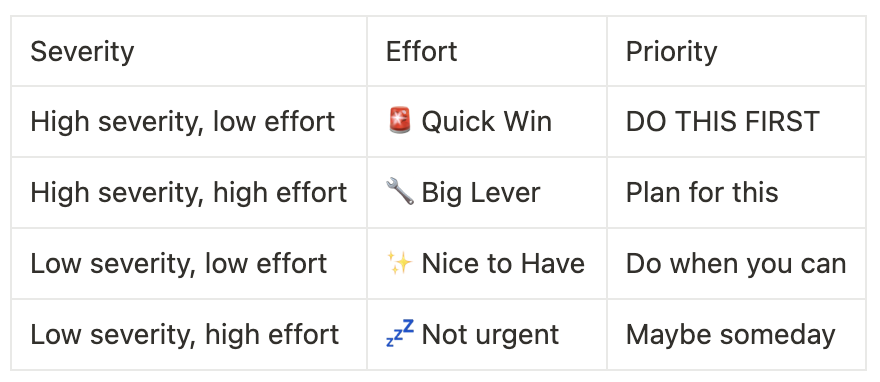Click the 'High severity, high effort' cell
Viewport: 880px width, 382px height.
coord(189,192)
